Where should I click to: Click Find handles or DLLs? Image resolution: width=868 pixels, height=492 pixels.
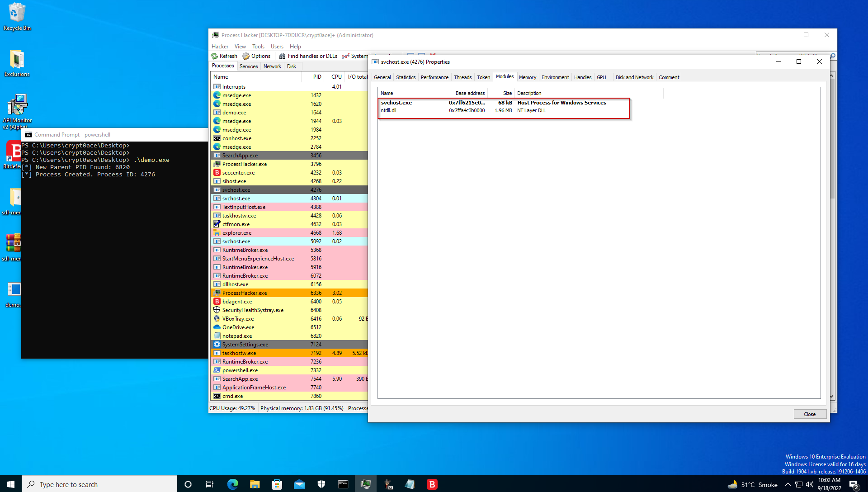[x=308, y=56]
